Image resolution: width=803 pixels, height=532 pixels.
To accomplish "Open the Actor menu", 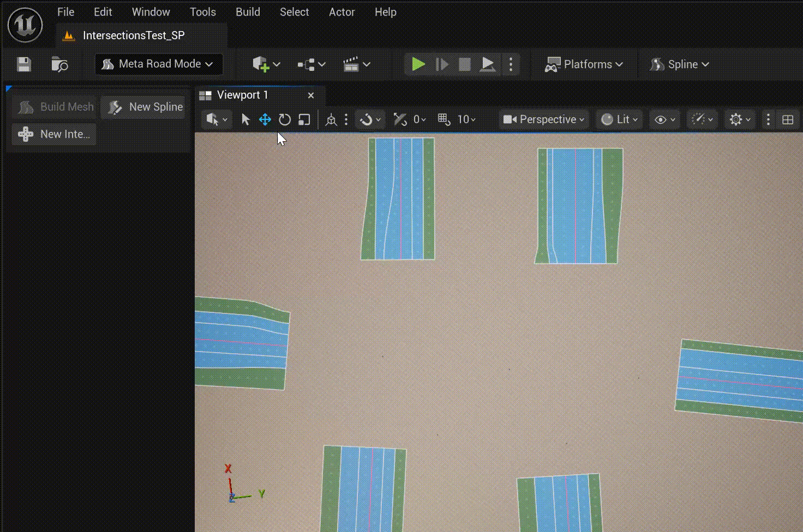I will pyautogui.click(x=341, y=12).
